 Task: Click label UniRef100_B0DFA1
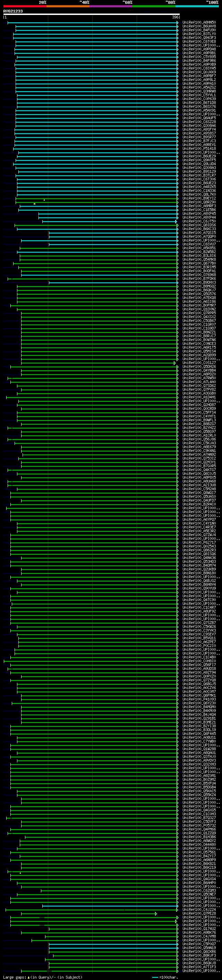click(x=199, y=271)
